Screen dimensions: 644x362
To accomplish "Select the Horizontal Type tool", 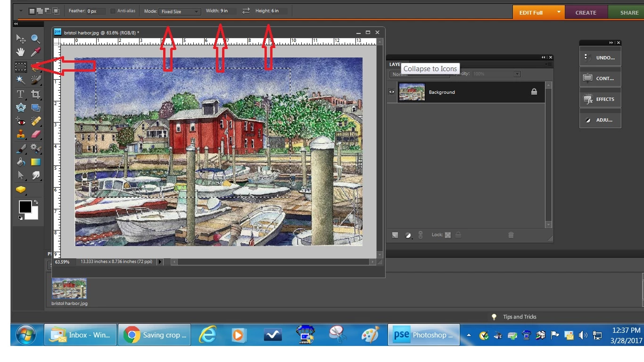I will point(21,94).
